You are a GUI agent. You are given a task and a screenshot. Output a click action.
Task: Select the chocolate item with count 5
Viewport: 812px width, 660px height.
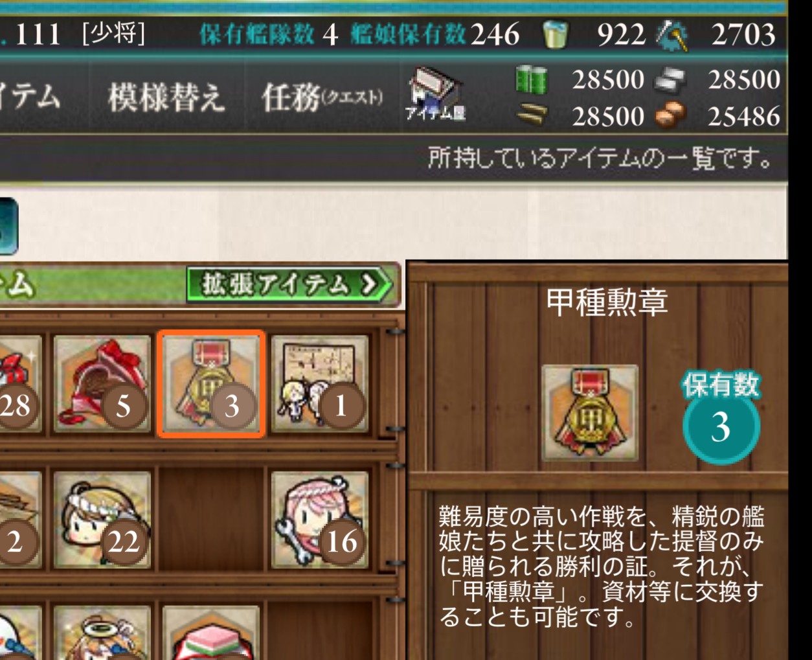(102, 384)
